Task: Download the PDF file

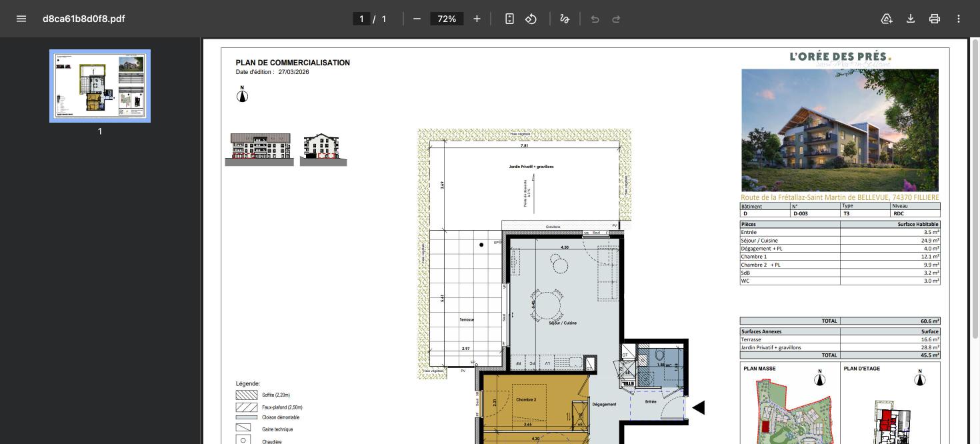Action: [x=911, y=19]
